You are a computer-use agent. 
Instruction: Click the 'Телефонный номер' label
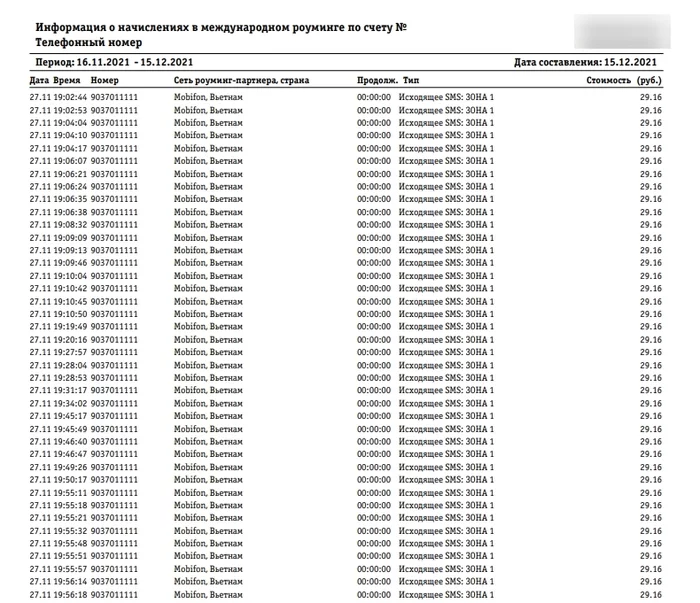click(x=88, y=42)
